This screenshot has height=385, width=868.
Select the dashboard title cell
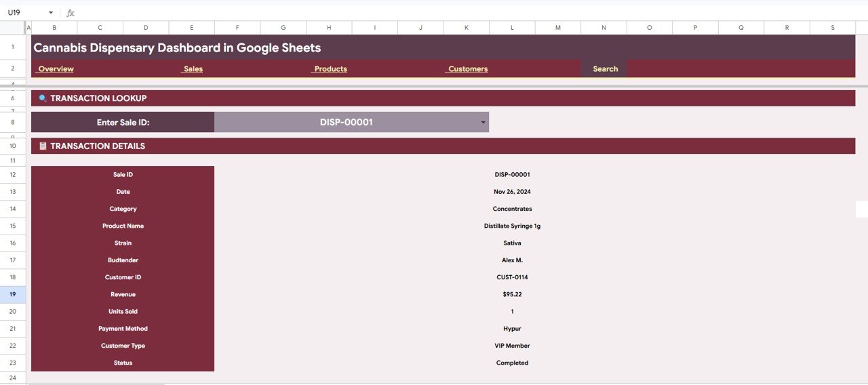(x=443, y=47)
